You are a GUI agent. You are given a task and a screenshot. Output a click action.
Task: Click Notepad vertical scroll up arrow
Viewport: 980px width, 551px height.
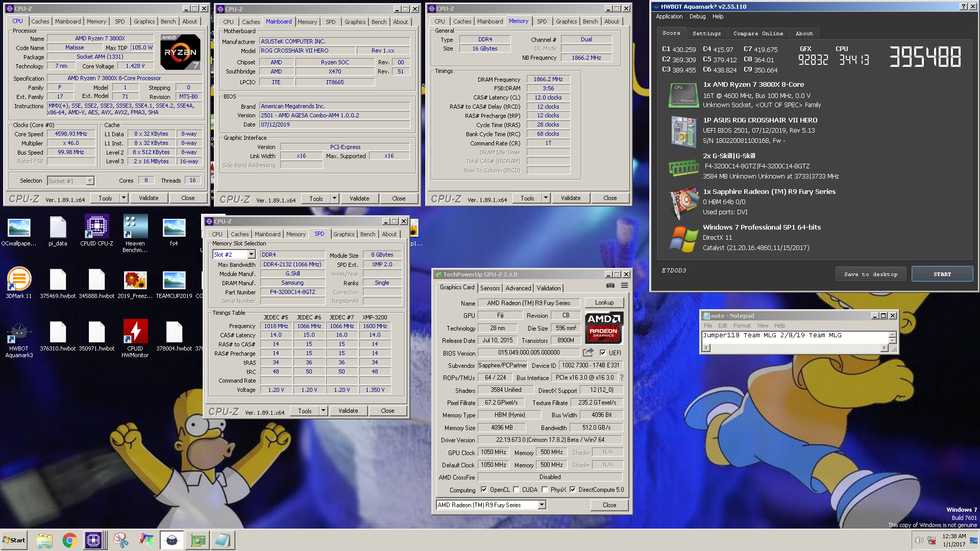892,335
